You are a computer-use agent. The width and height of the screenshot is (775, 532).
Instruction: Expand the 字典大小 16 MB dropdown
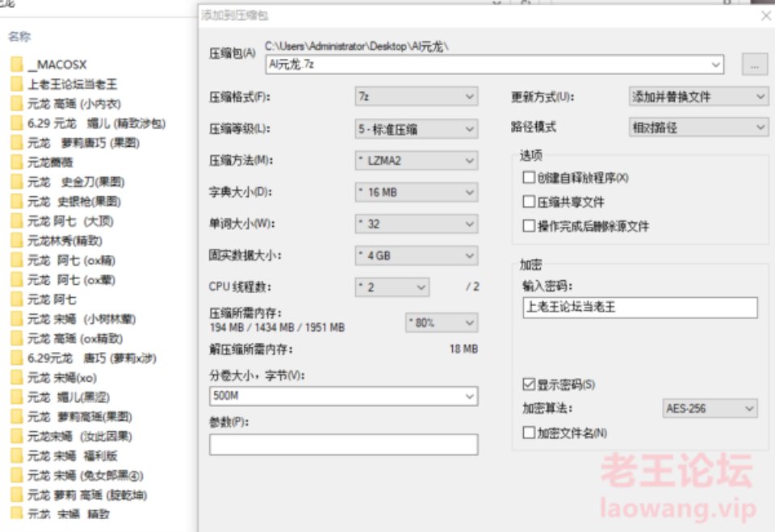(417, 192)
